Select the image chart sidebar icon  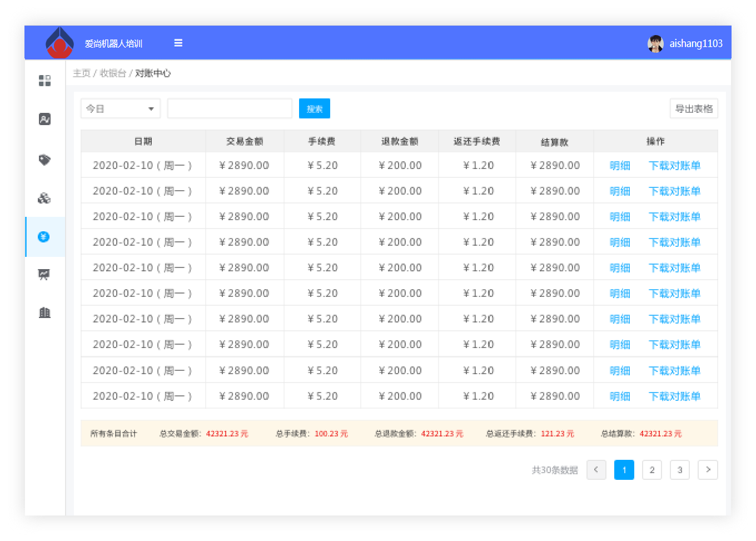(44, 119)
